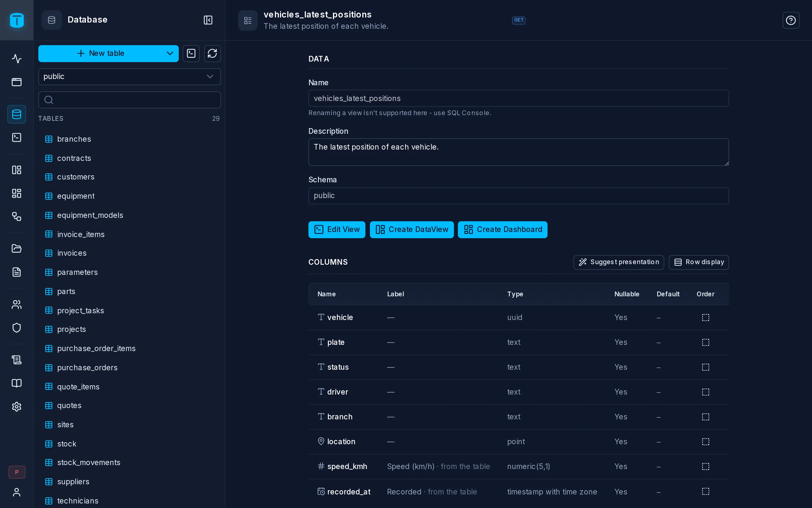
Task: Open the stock_movements table
Action: [x=129, y=463]
